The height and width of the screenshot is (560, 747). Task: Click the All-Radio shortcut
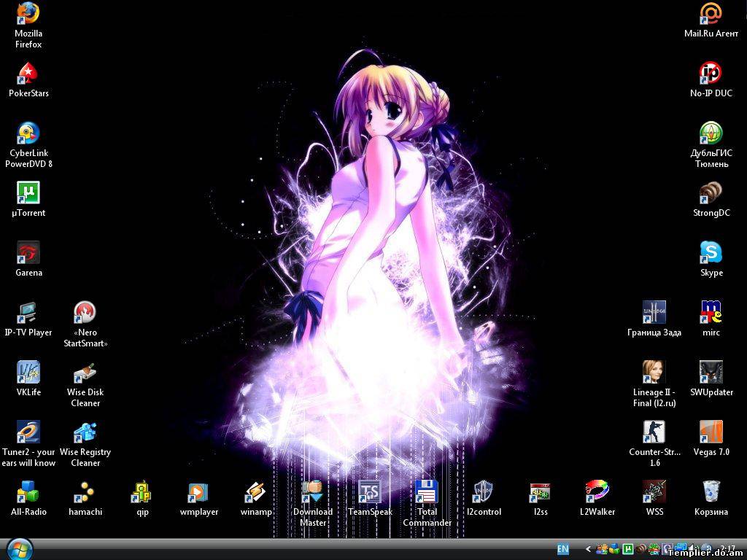coord(28,492)
